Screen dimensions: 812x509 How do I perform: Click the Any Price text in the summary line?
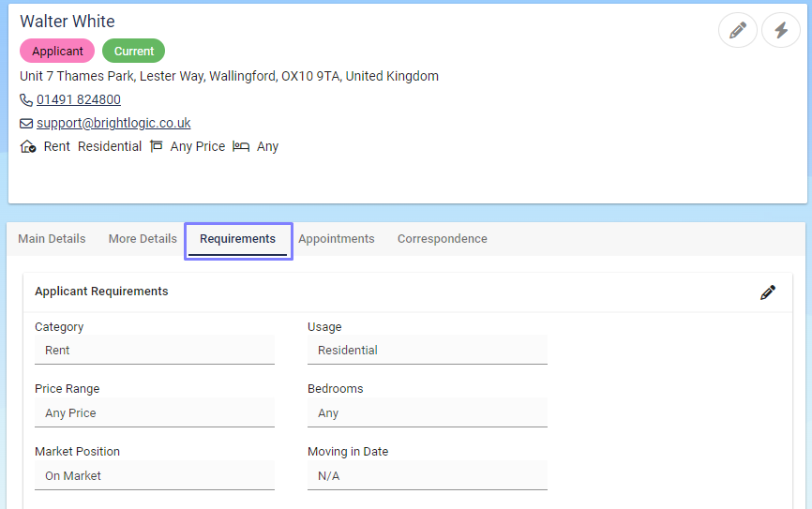click(198, 146)
